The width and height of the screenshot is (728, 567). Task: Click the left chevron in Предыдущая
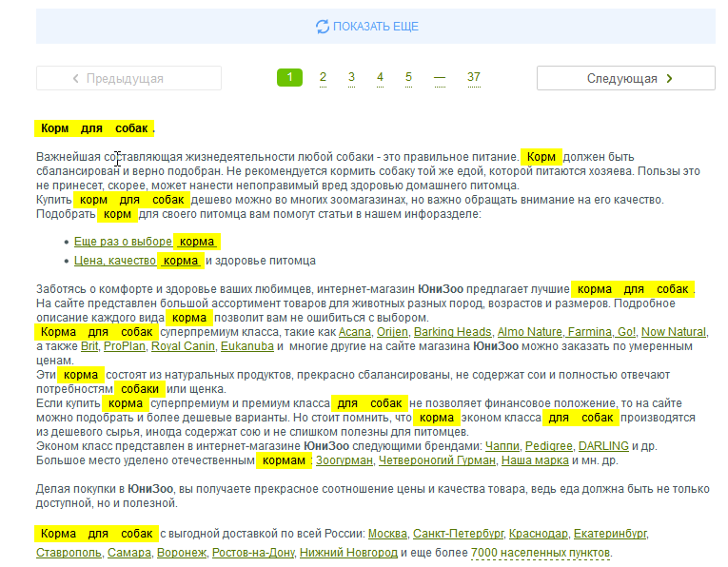pos(76,78)
